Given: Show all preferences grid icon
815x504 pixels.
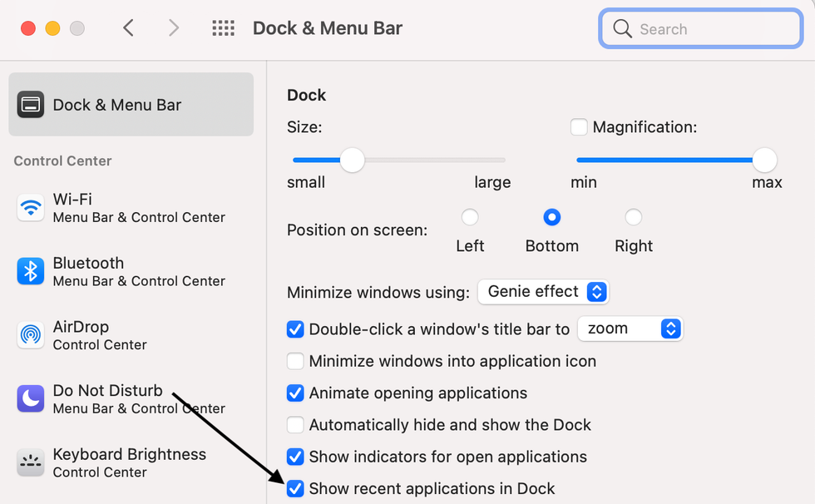Looking at the screenshot, I should point(223,28).
